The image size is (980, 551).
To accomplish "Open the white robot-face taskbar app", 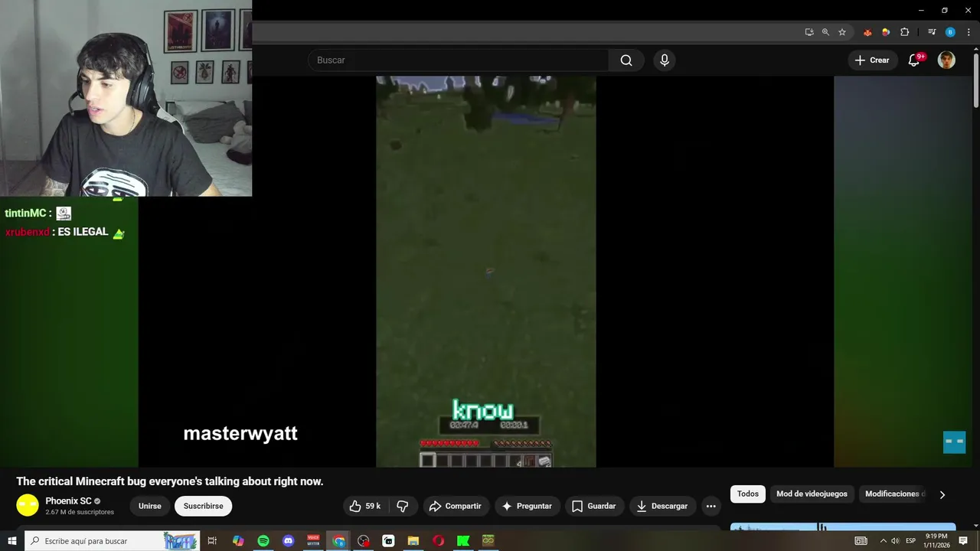I will pos(388,541).
